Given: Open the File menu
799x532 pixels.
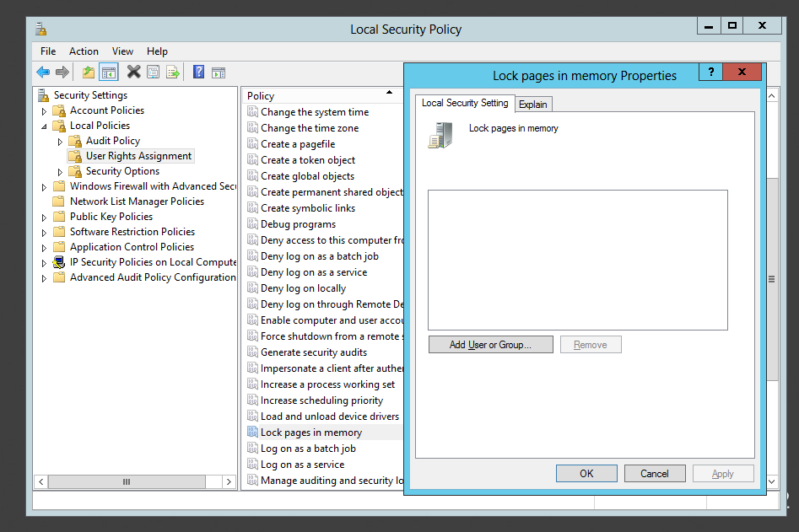Looking at the screenshot, I should click(48, 51).
